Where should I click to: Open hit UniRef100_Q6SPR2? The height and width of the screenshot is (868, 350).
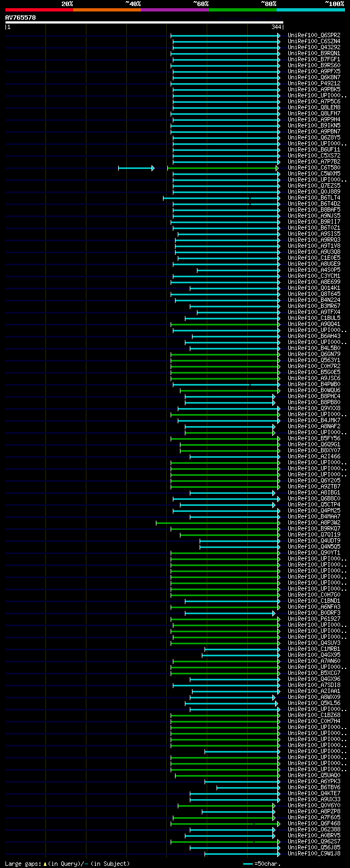pyautogui.click(x=314, y=35)
